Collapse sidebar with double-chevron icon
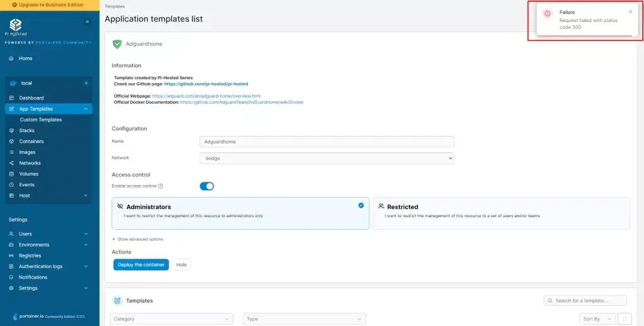Viewport: 644px width, 326px height. [x=87, y=22]
